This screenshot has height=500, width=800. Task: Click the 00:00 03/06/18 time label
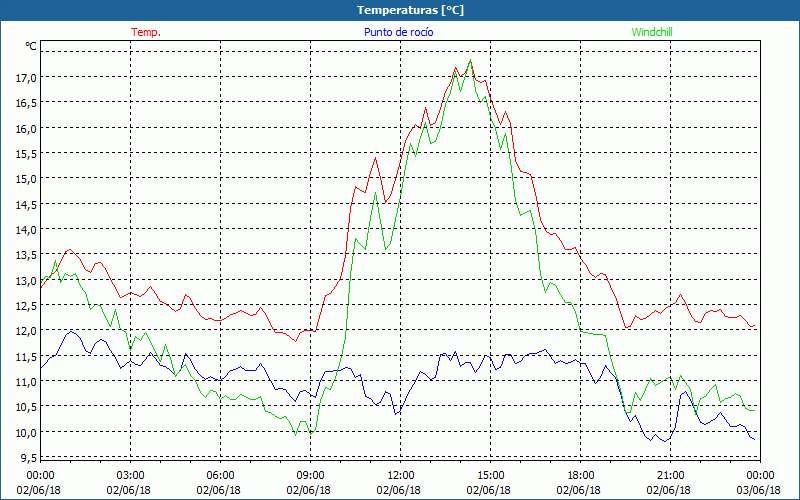point(759,483)
